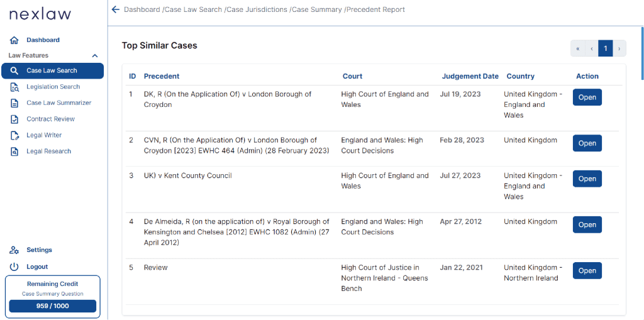644x320 pixels.
Task: Open the De Almeida case row
Action: (x=587, y=224)
